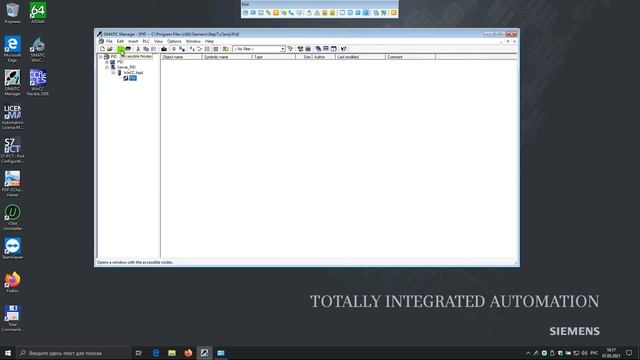Paste using the toolbar Paste icon

(153, 49)
